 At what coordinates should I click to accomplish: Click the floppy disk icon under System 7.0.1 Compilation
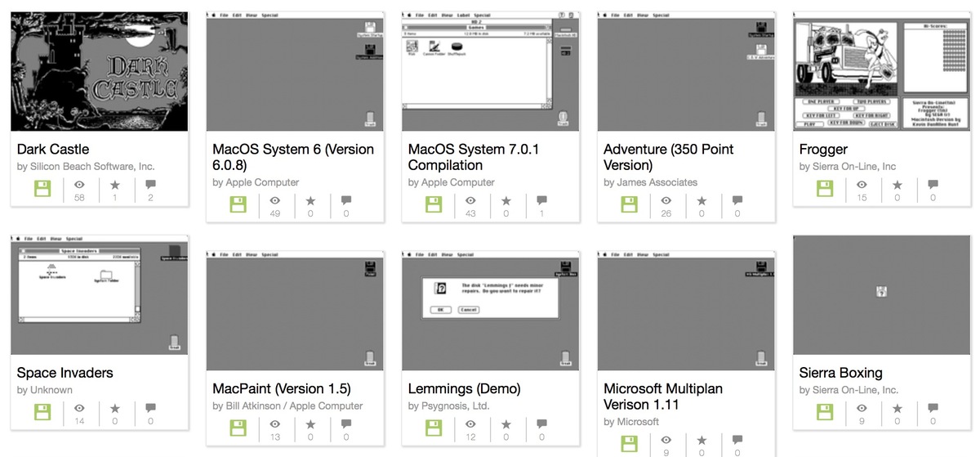click(434, 204)
